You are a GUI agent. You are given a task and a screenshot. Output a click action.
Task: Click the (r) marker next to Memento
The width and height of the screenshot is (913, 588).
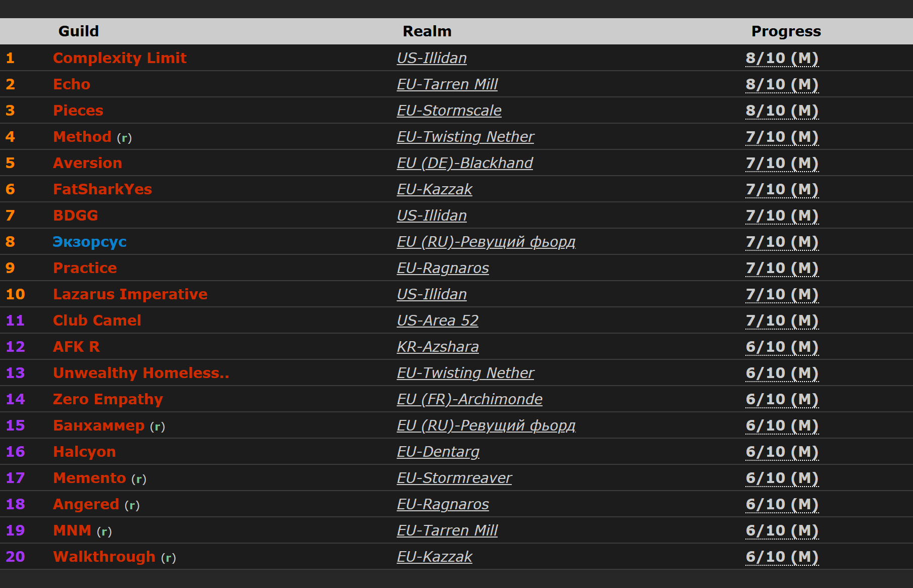click(139, 479)
